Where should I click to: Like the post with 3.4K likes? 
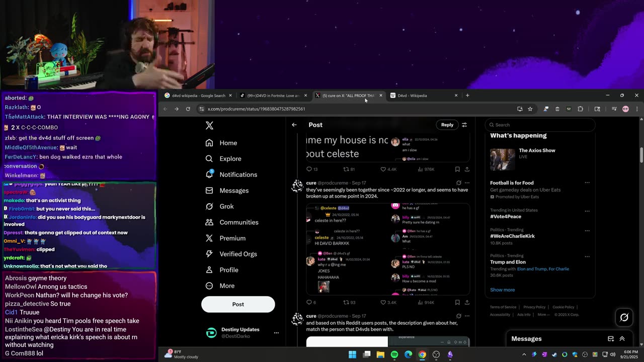383,302
